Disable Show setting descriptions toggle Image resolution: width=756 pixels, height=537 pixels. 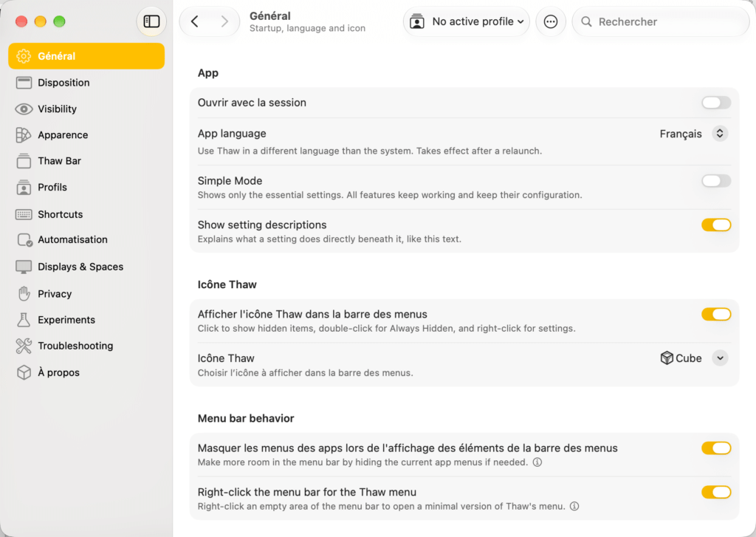(x=716, y=225)
